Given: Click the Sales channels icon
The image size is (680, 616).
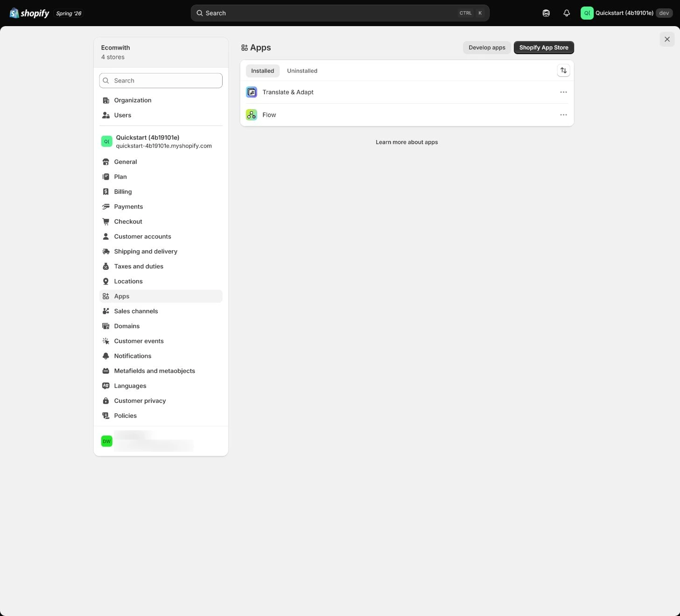Looking at the screenshot, I should (106, 311).
